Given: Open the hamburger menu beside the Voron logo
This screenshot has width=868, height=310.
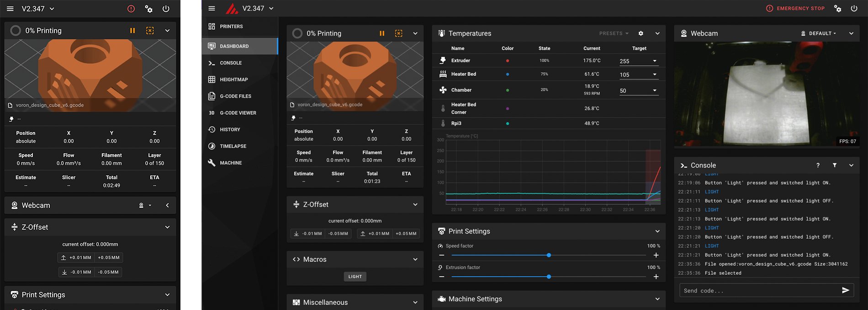Looking at the screenshot, I should (212, 8).
